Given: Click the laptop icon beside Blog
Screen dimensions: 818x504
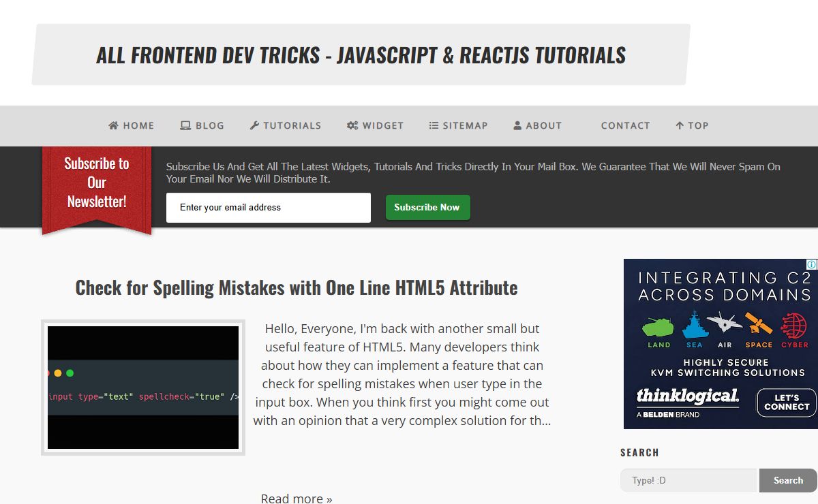Looking at the screenshot, I should pyautogui.click(x=185, y=126).
